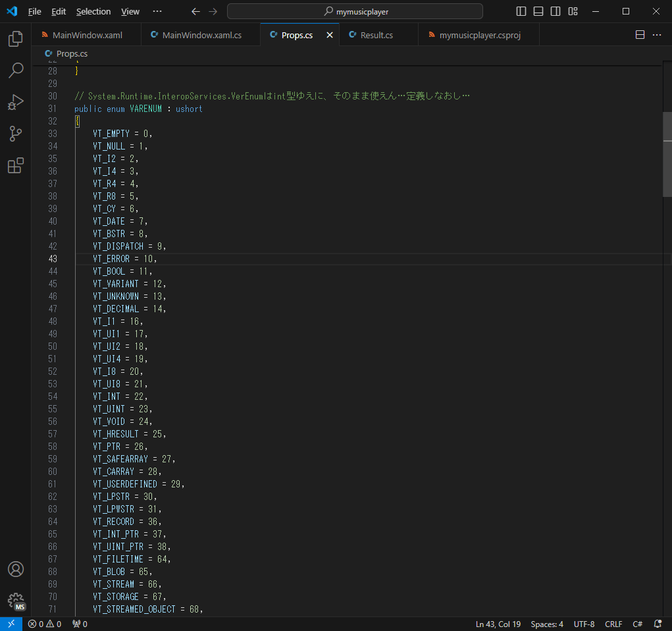Viewport: 672px width, 631px height.
Task: Switch to the mymusicplayer.csproj tab
Action: click(x=478, y=35)
